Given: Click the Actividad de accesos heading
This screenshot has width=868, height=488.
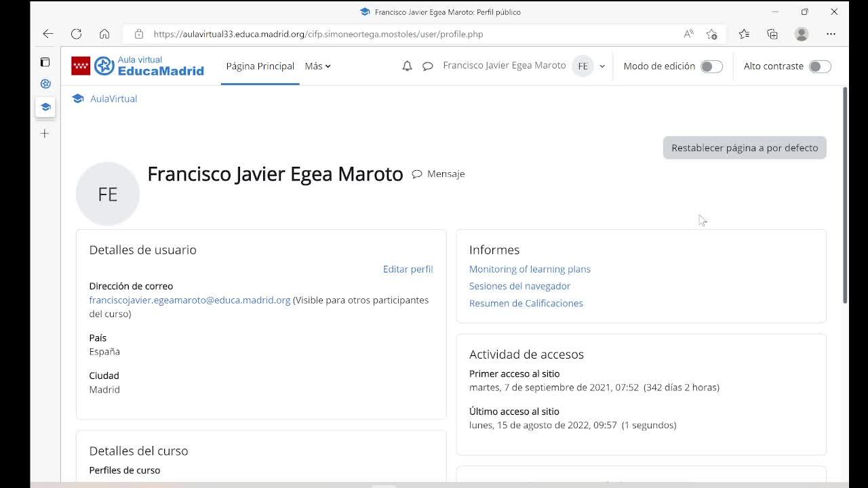Looking at the screenshot, I should pyautogui.click(x=526, y=354).
